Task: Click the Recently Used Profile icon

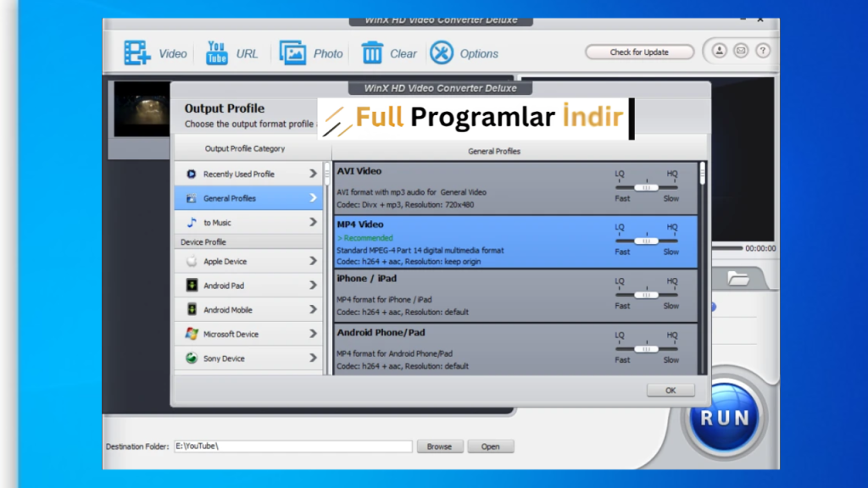Action: click(x=191, y=174)
